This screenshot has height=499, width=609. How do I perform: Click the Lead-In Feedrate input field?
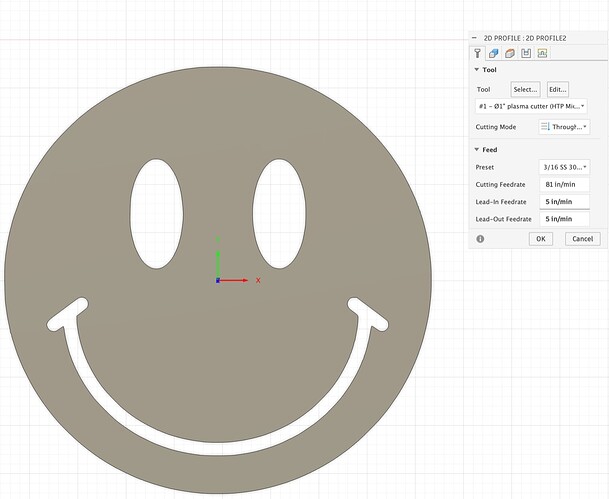pos(563,202)
